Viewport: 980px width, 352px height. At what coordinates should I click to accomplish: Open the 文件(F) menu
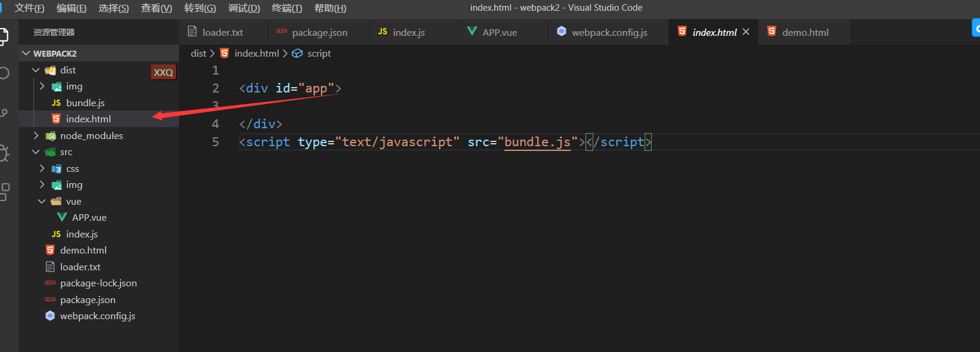29,8
